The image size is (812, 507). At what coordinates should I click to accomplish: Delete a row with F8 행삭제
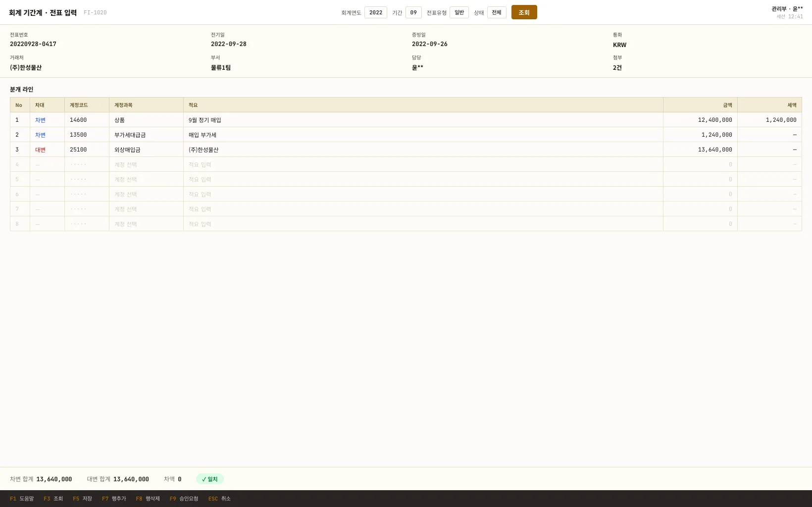(x=148, y=499)
